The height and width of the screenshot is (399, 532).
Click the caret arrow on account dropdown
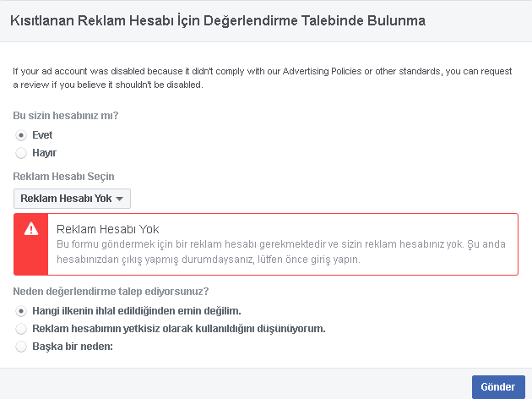pos(119,199)
